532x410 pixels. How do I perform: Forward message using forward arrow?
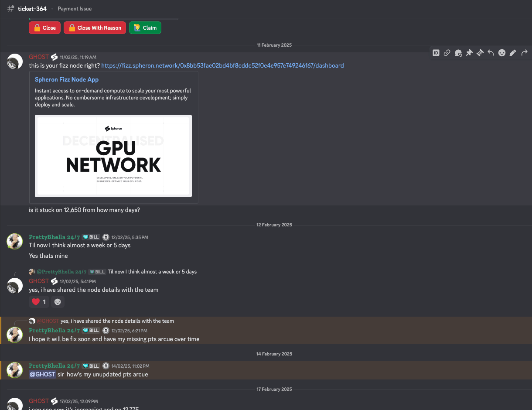click(524, 53)
